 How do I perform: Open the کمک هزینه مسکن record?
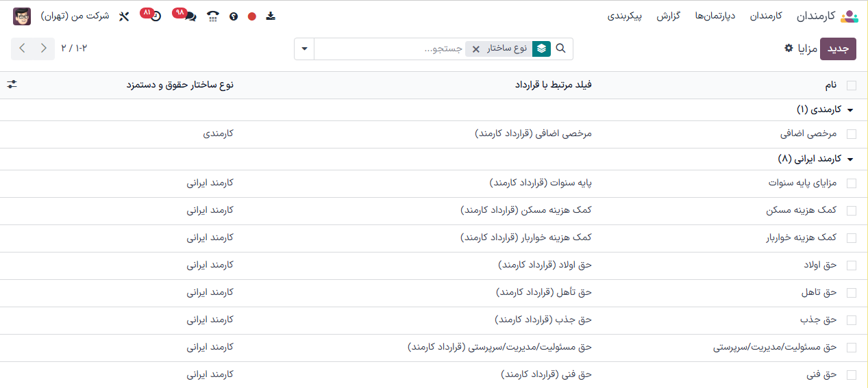pos(801,211)
